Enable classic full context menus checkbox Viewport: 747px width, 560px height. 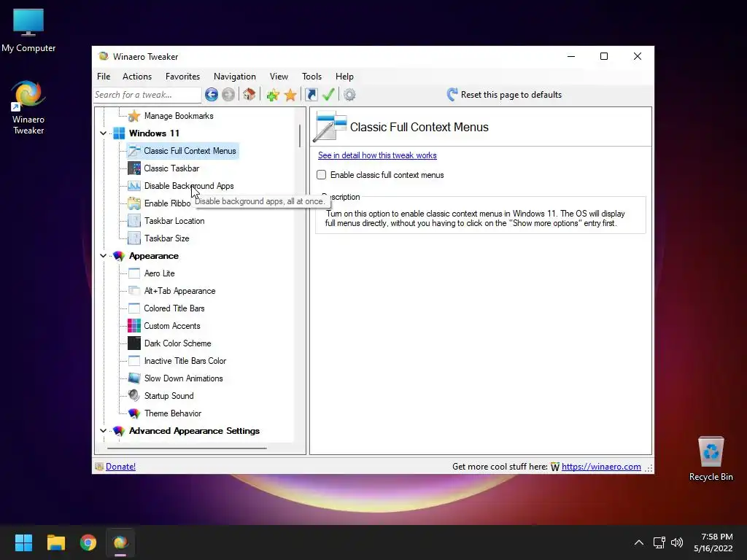point(322,175)
